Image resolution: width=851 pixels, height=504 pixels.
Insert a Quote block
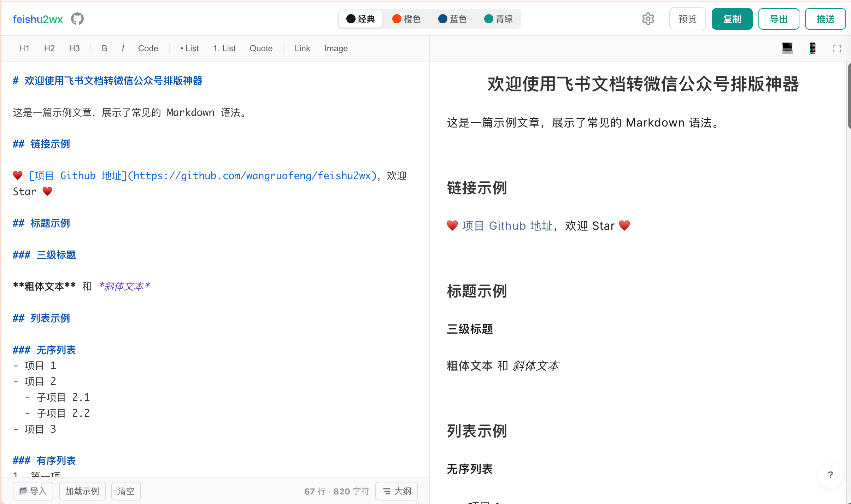click(261, 48)
